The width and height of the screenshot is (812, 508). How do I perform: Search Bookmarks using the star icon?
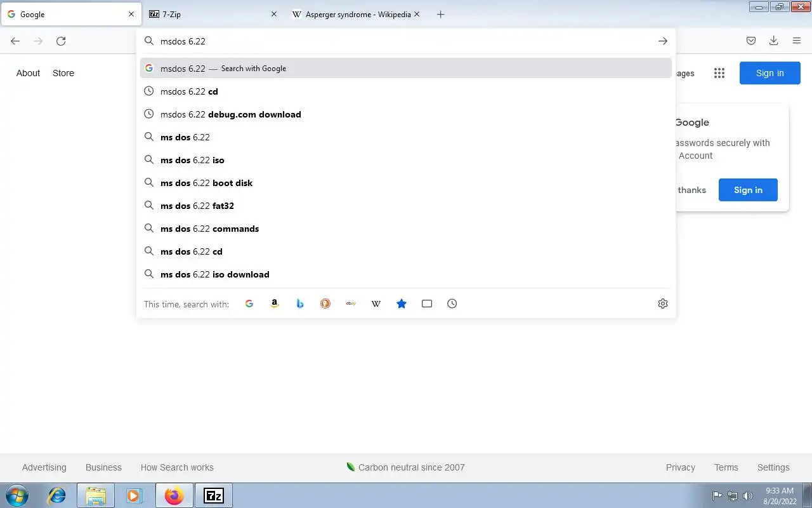pos(402,304)
